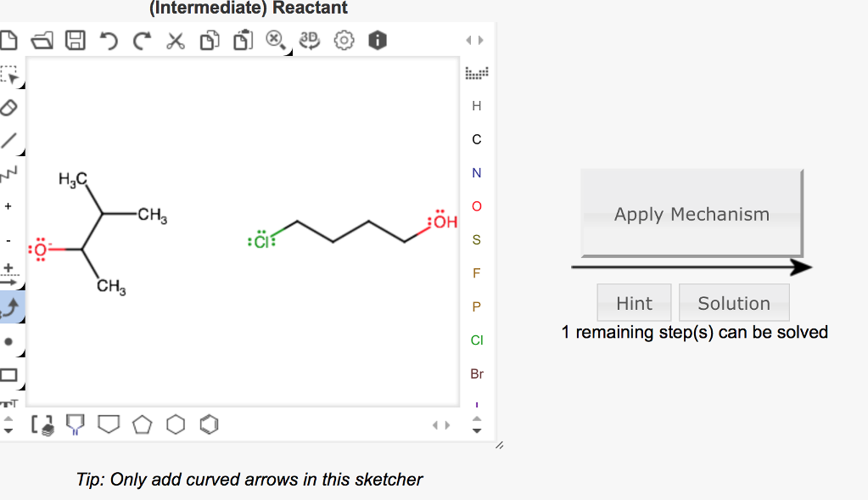The image size is (868, 500).
Task: Select the benzene ring template
Action: click(x=209, y=424)
